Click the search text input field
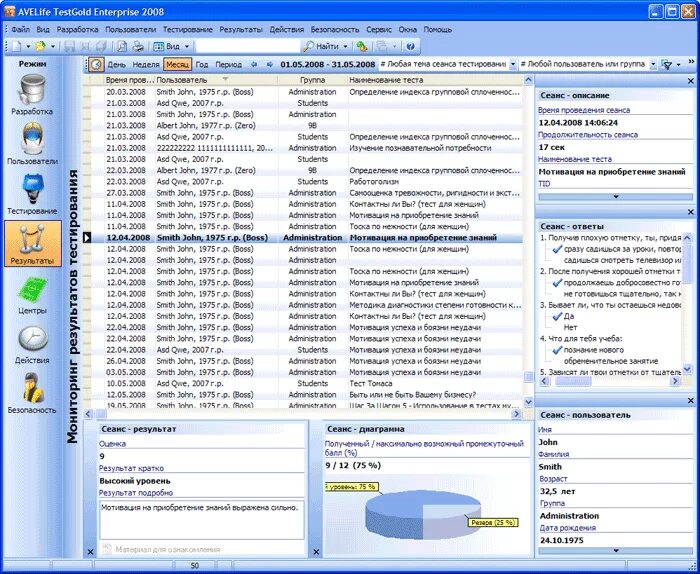This screenshot has width=700, height=574. [247, 46]
